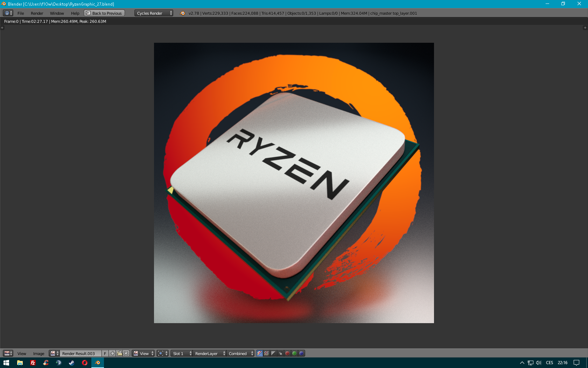Click the open image folder icon
Image resolution: width=588 pixels, height=368 pixels.
pyautogui.click(x=119, y=353)
